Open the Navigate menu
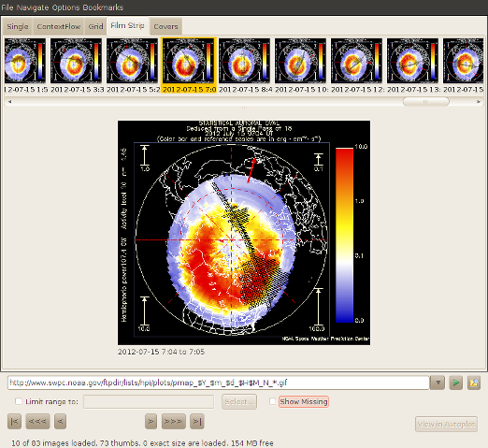Screen dimensions: 488x448 pos(33,7)
